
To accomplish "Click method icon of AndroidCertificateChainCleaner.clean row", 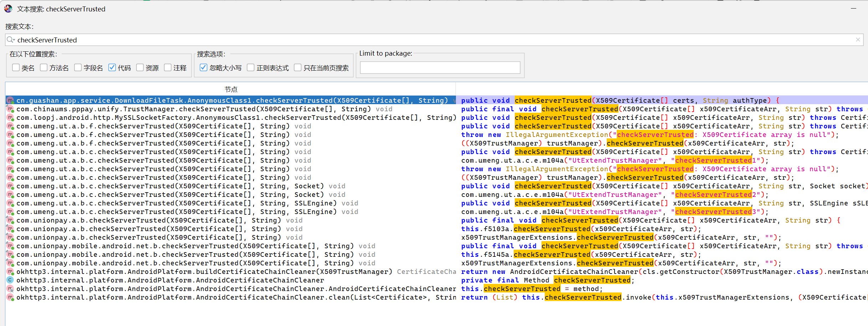I will [x=10, y=297].
